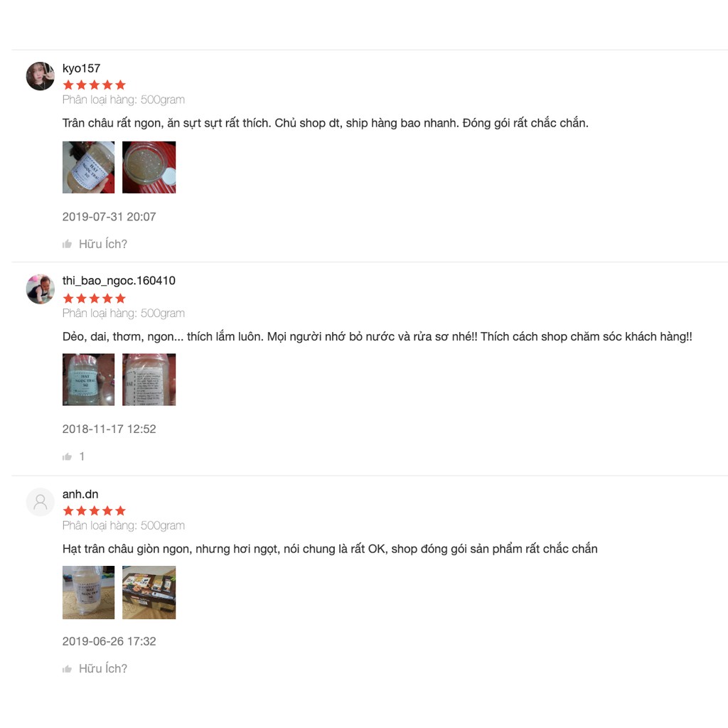Open anh.dn's first bottle photo
This screenshot has height=728, width=728.
(89, 592)
